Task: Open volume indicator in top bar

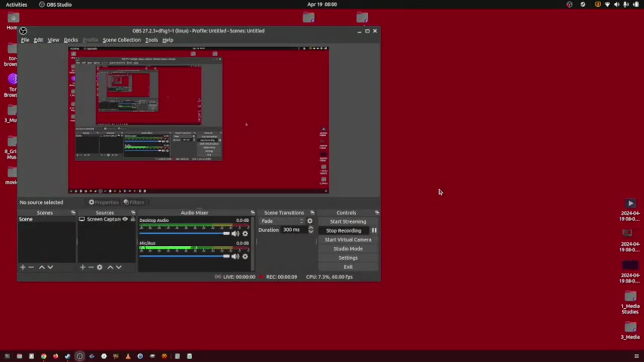Action: [617, 5]
